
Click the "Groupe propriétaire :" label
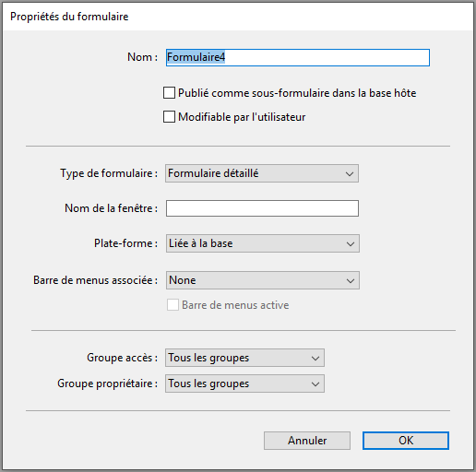[x=107, y=383]
